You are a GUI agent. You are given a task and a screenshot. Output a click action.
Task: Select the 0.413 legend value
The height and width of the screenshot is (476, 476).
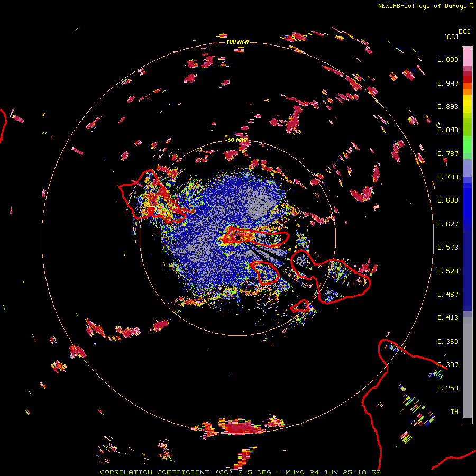(448, 318)
